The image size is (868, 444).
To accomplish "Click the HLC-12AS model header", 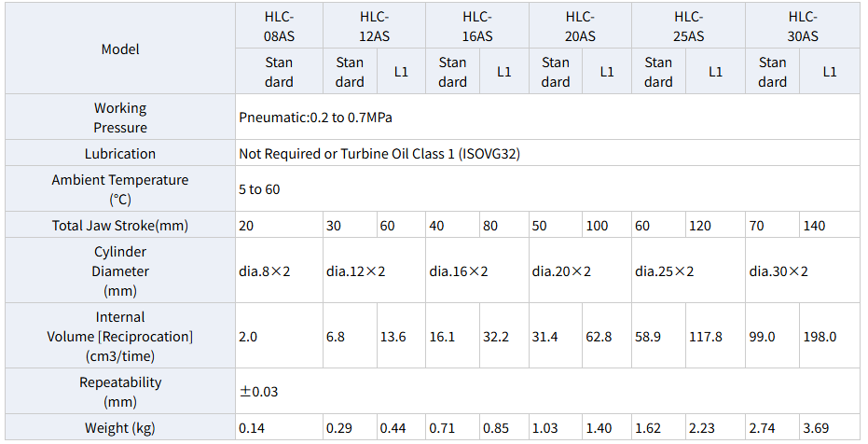I will pyautogui.click(x=374, y=26).
